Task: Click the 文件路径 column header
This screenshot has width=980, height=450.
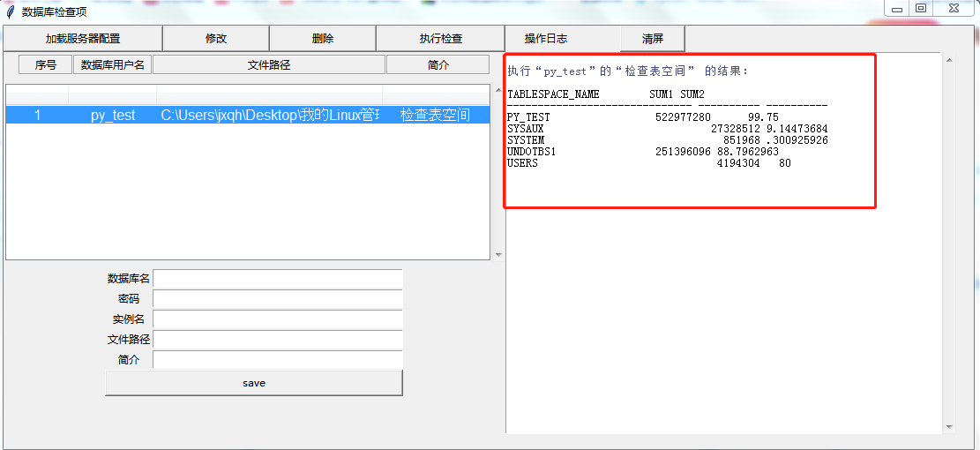Action: 269,64
